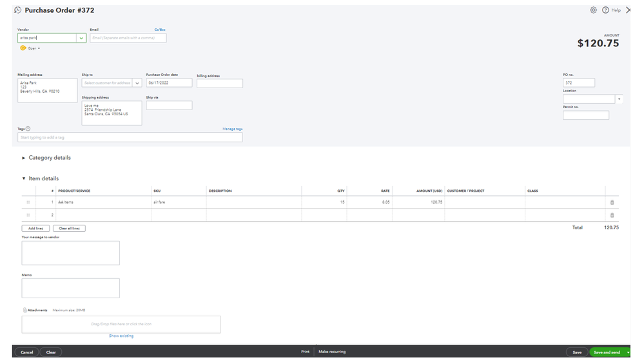Grab the drag handle for line 2

(28, 215)
